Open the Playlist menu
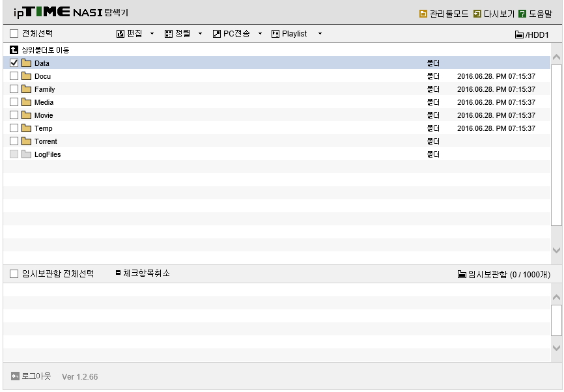 pos(289,34)
